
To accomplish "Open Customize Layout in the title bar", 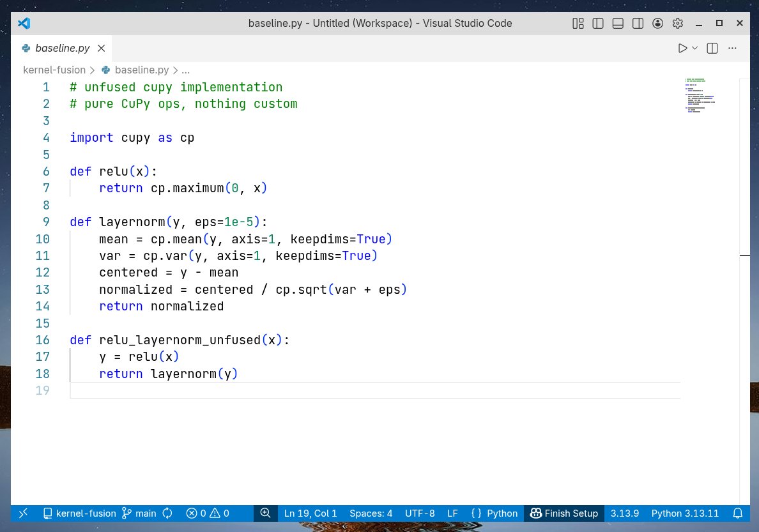I will [x=578, y=23].
